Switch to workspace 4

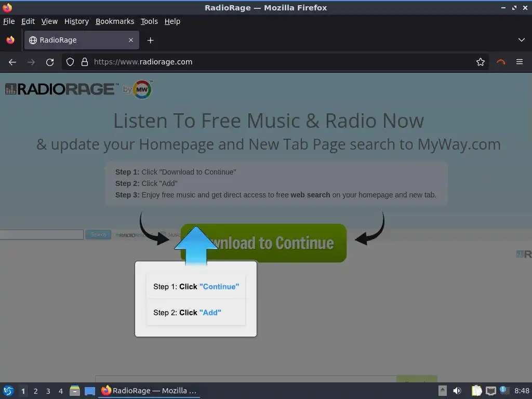point(61,391)
